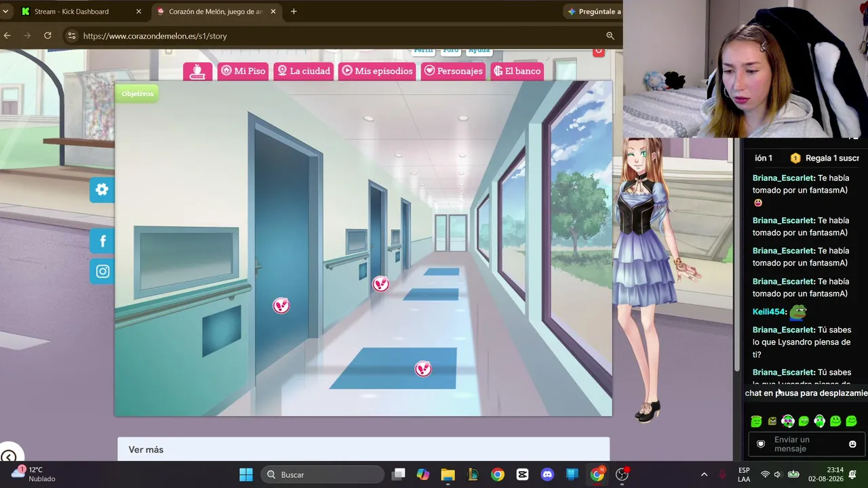Open the chat emoji picker
The image size is (868, 488).
pos(852,445)
